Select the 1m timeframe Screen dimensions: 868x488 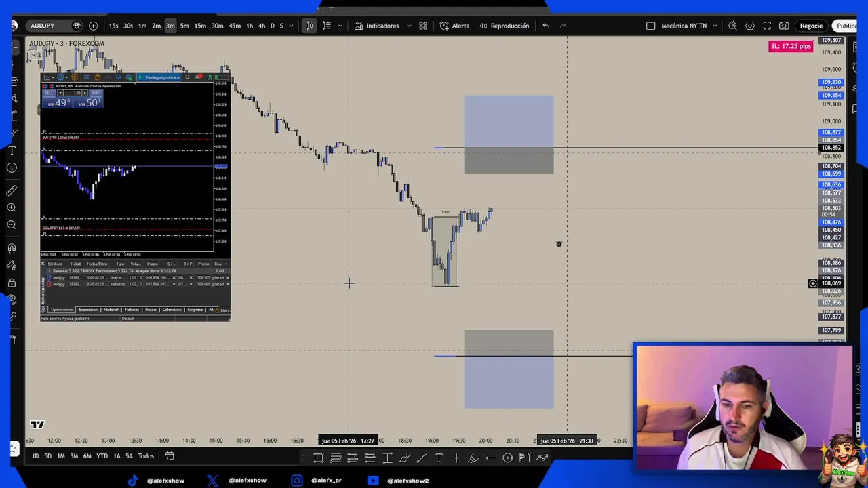click(142, 26)
